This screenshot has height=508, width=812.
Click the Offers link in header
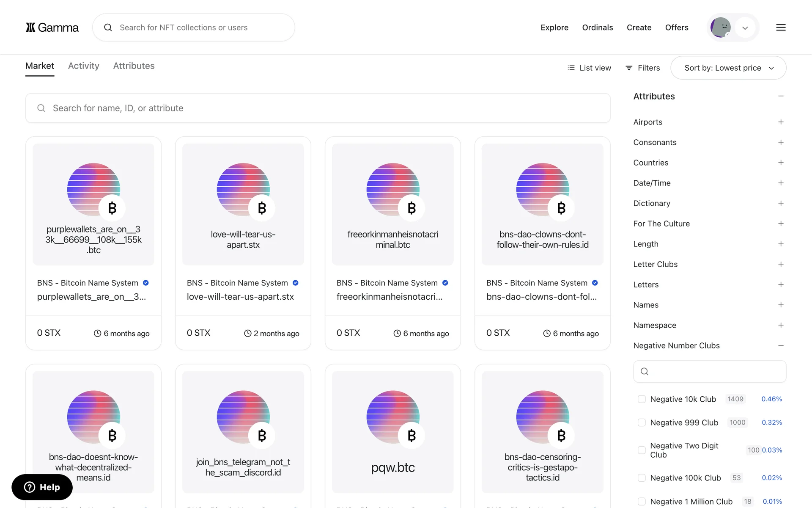tap(676, 28)
